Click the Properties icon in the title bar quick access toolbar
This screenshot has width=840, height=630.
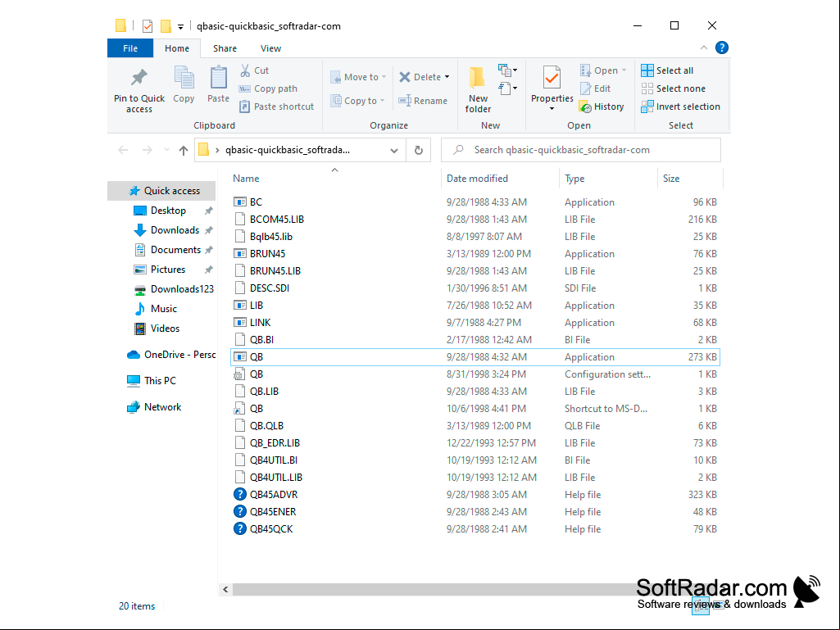click(x=148, y=25)
